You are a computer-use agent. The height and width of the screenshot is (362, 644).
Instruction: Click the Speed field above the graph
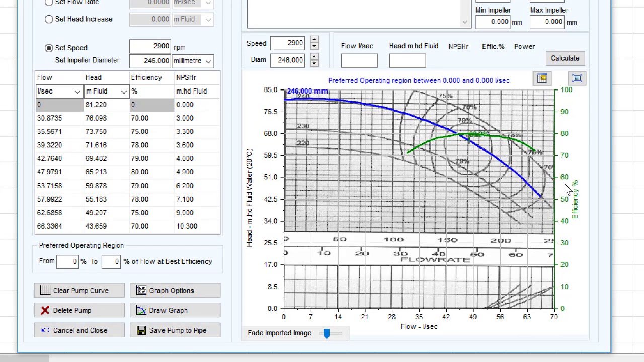coord(287,43)
